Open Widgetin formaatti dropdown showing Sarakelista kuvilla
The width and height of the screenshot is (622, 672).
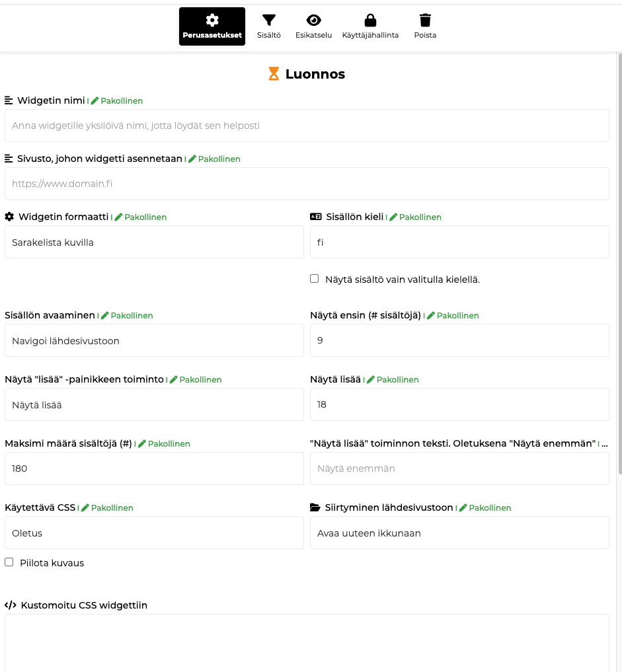point(154,242)
